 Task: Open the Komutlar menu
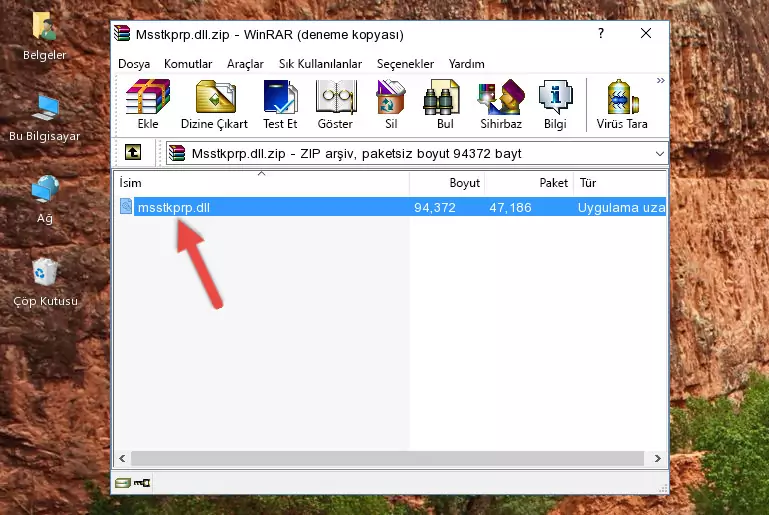coord(188,64)
